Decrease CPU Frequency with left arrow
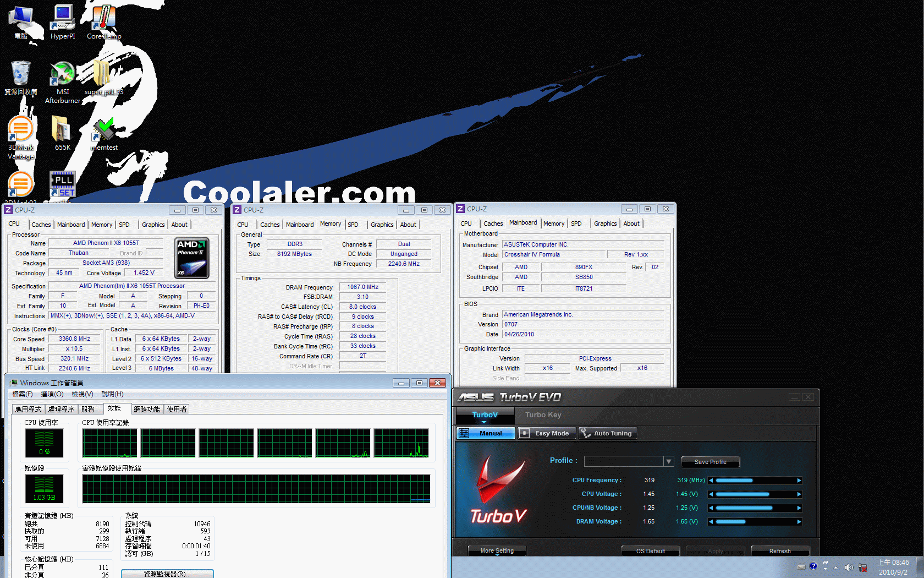The image size is (924, 578). [x=711, y=481]
